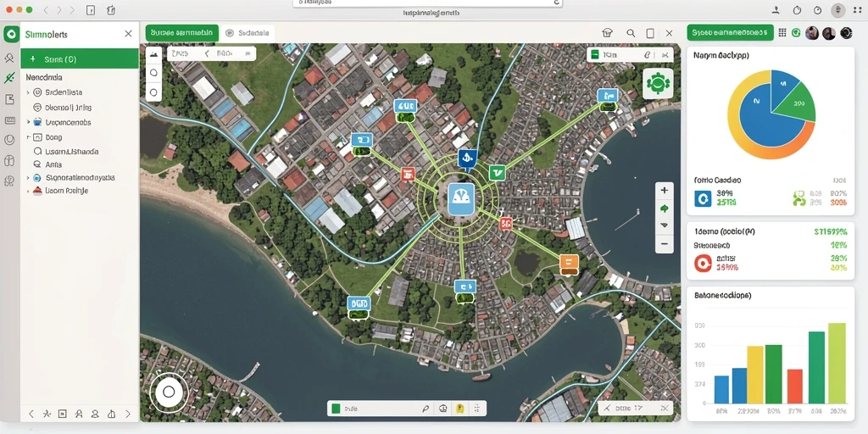Switch to the Svdedala tab

[248, 33]
